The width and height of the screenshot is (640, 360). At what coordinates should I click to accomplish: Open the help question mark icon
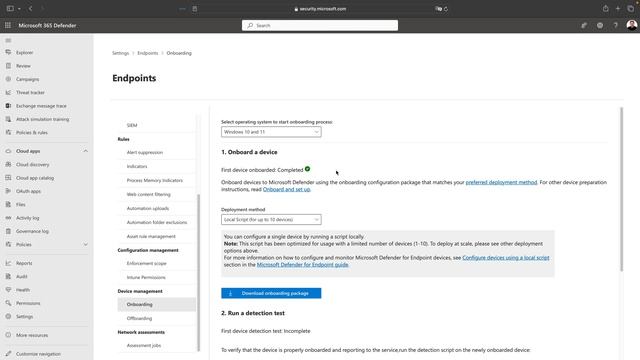point(616,25)
